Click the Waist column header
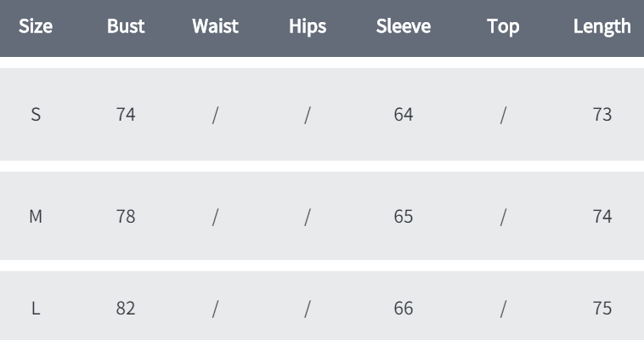The height and width of the screenshot is (340, 644). pos(215,26)
